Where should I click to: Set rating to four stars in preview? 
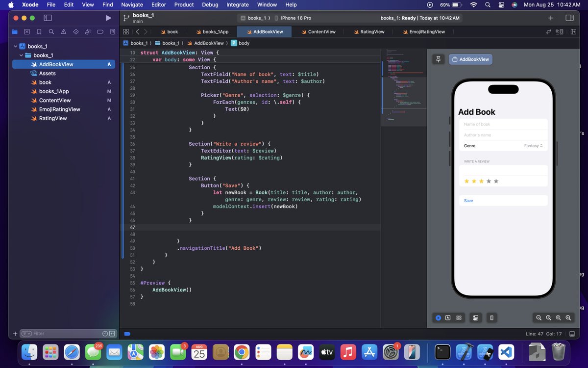tap(489, 182)
